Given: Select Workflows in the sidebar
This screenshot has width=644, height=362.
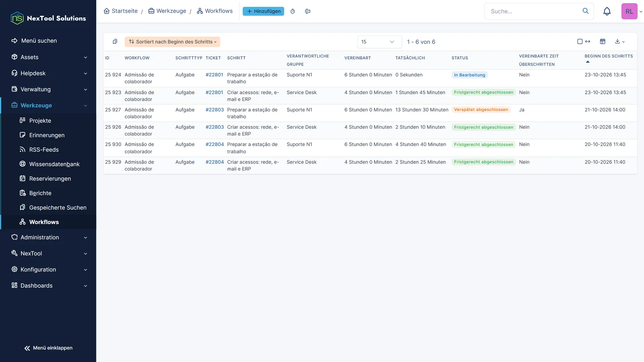Looking at the screenshot, I should pyautogui.click(x=44, y=222).
